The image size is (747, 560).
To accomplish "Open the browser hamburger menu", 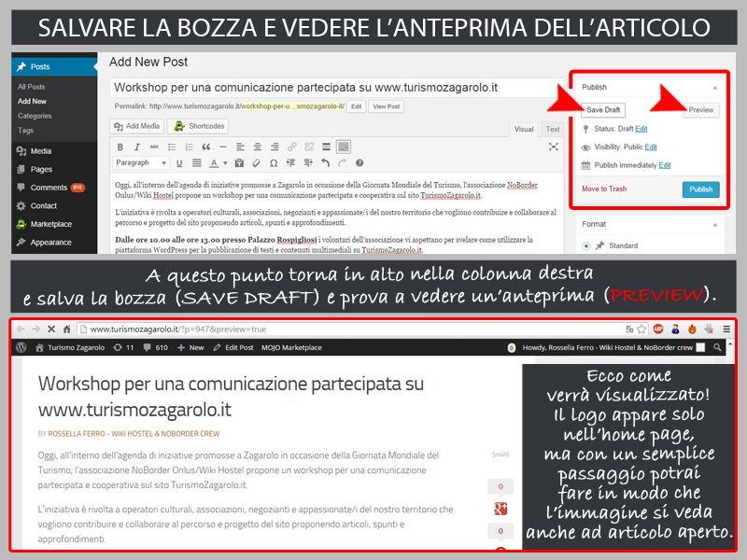I will tap(726, 329).
